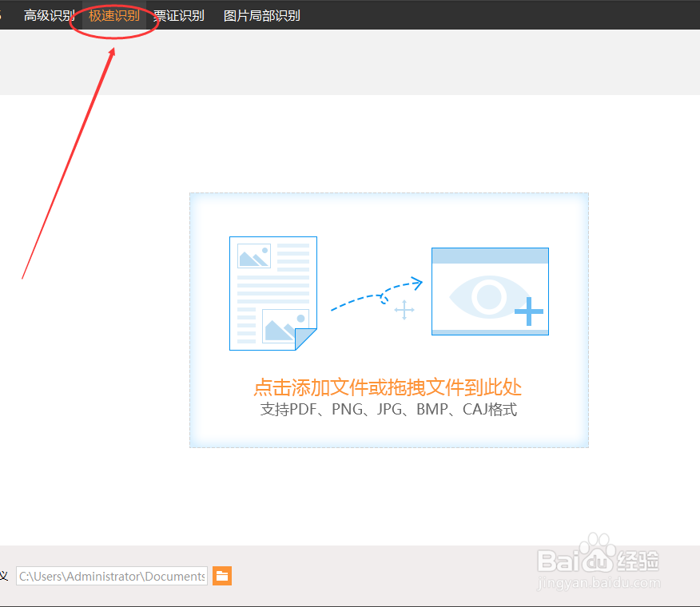Open the folder browser via the orange folder icon

[x=221, y=576]
